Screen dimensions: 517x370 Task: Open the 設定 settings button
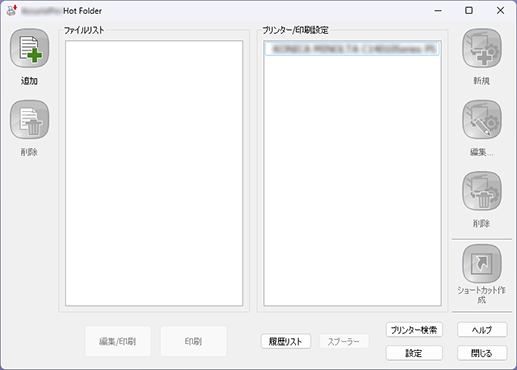414,353
